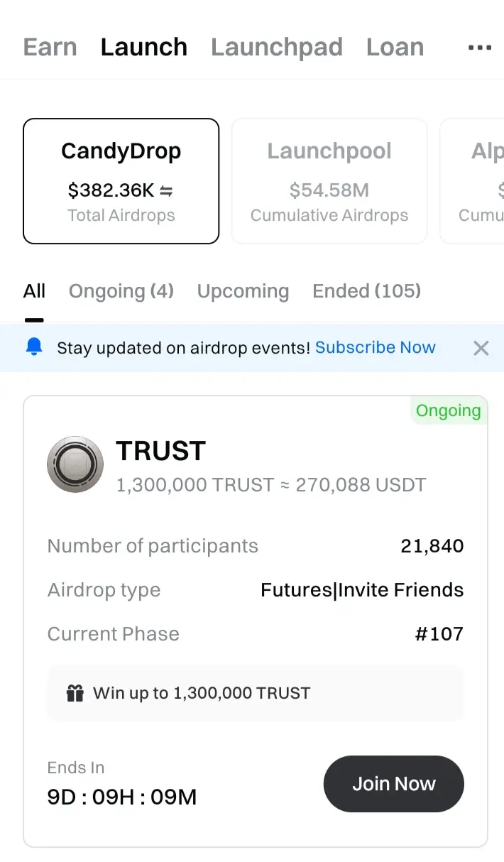Go to the Loan tab
Viewport: 504px width, 862px height.
pos(395,48)
